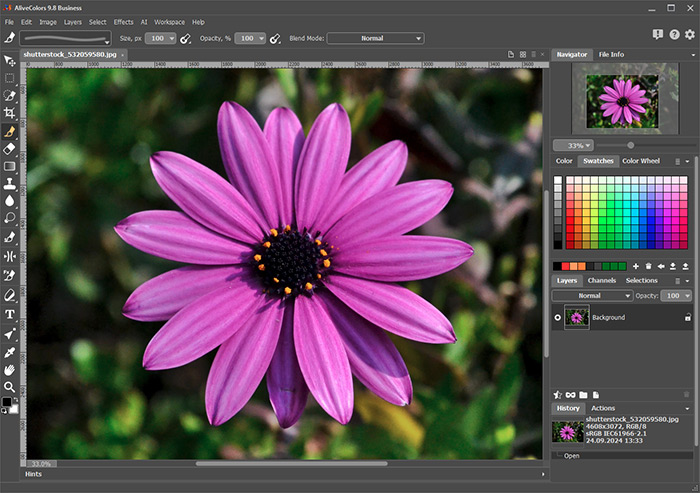The height and width of the screenshot is (493, 700).
Task: Click the Navigator zoom slider handle
Action: click(630, 145)
